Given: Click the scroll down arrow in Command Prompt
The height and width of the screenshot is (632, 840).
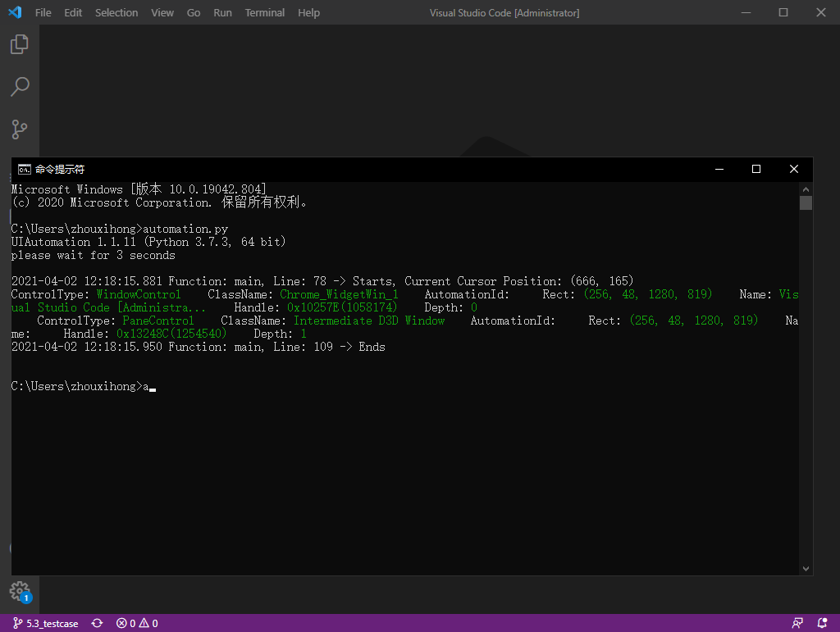Looking at the screenshot, I should pyautogui.click(x=806, y=566).
